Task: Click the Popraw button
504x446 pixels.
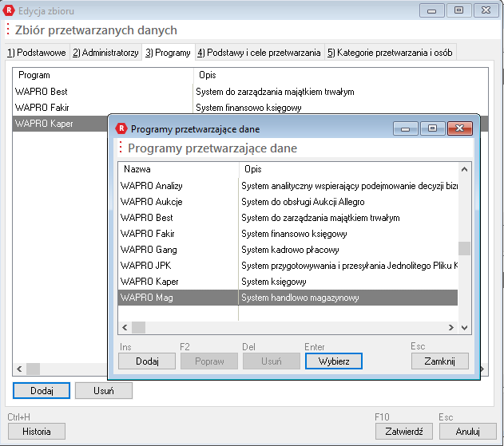Action: pyautogui.click(x=209, y=361)
